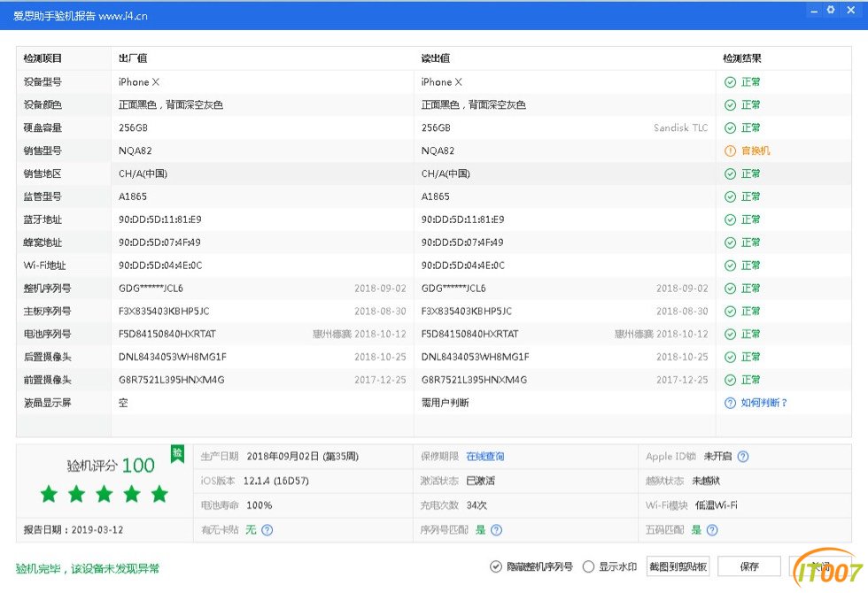The image size is (868, 593).
Task: Click the 2018年09月02日 (第35周) production date
Action: (302, 457)
